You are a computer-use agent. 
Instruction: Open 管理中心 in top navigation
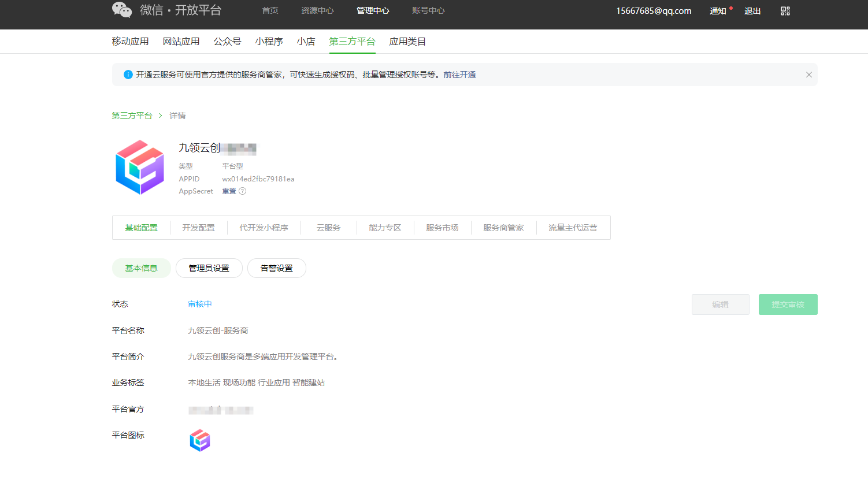(373, 10)
